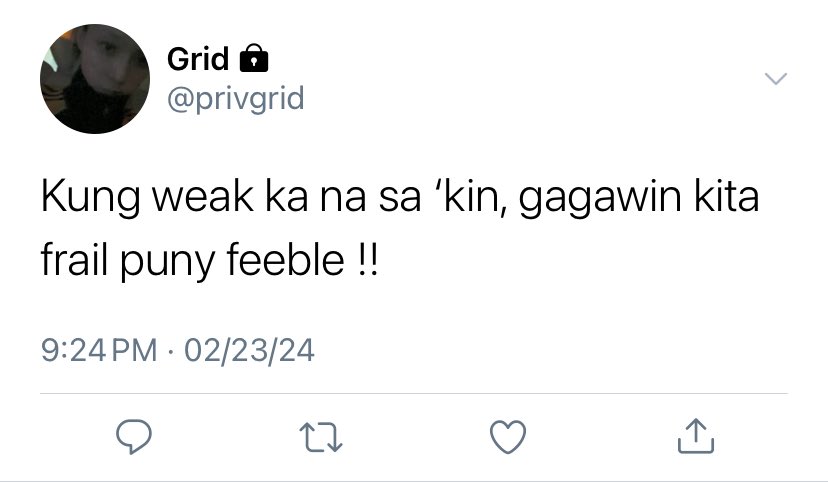Tap the word "weak" in the tweet
This screenshot has height=482, width=828.
[x=203, y=196]
